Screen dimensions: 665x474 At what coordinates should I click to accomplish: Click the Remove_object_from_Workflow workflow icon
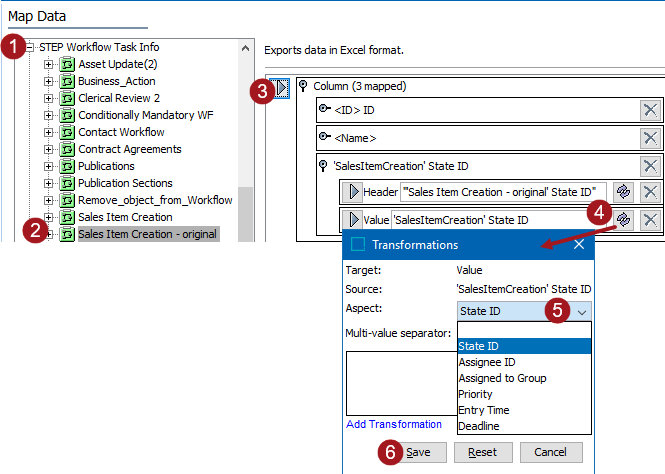[x=67, y=200]
